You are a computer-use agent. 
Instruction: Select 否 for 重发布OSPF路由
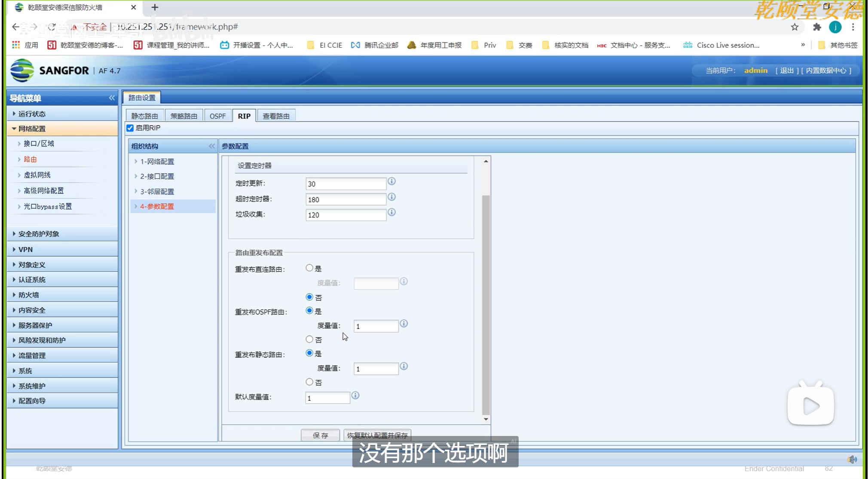tap(309, 339)
